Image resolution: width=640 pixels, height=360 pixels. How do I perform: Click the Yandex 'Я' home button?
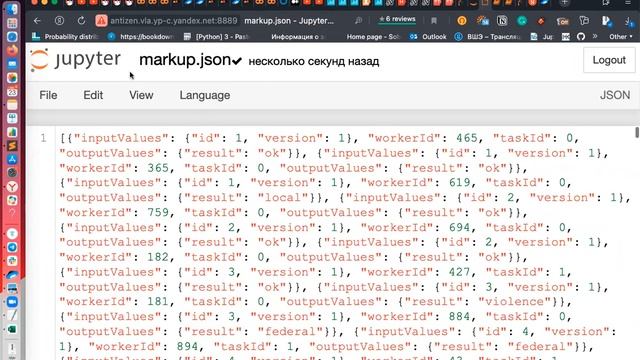59,20
